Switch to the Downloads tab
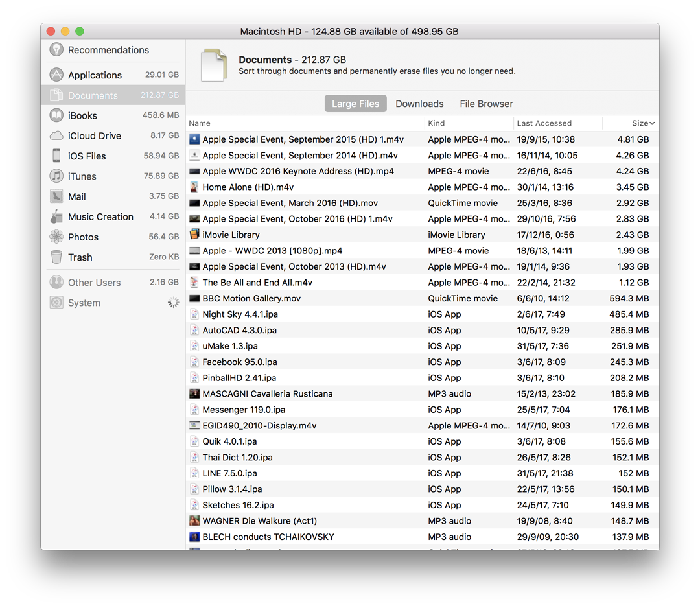The height and width of the screenshot is (608, 700). pyautogui.click(x=419, y=104)
